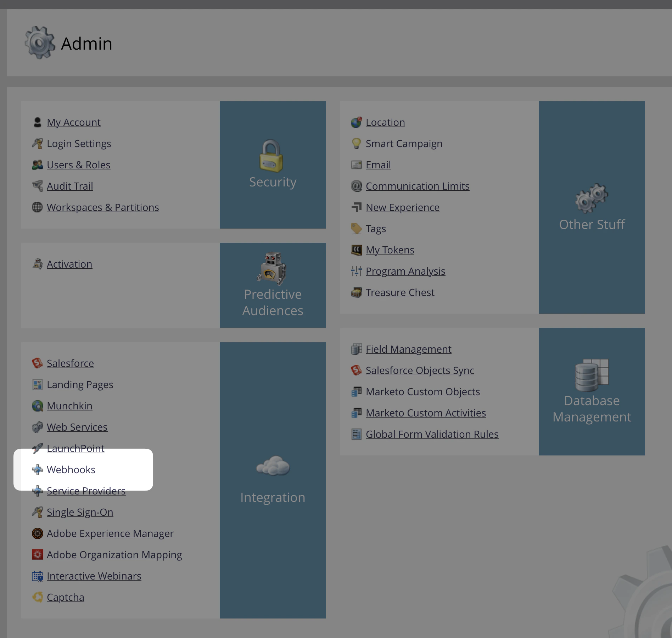Click the Activation robot icon
672x638 pixels.
(x=37, y=264)
